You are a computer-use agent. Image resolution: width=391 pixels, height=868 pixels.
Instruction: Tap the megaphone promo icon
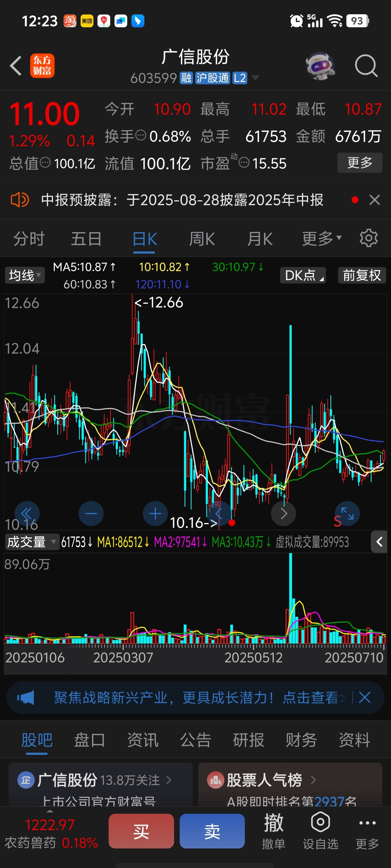[26, 697]
